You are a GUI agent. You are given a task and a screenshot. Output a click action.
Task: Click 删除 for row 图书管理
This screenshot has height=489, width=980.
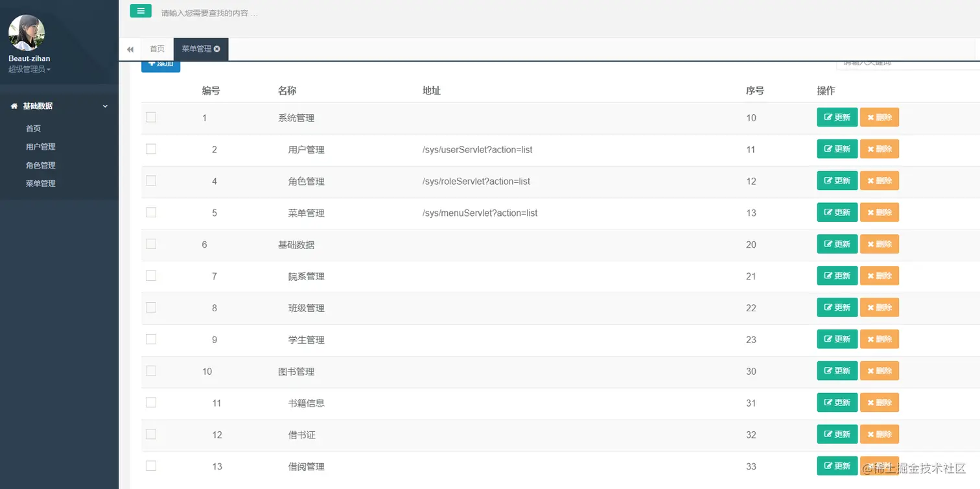pyautogui.click(x=880, y=371)
